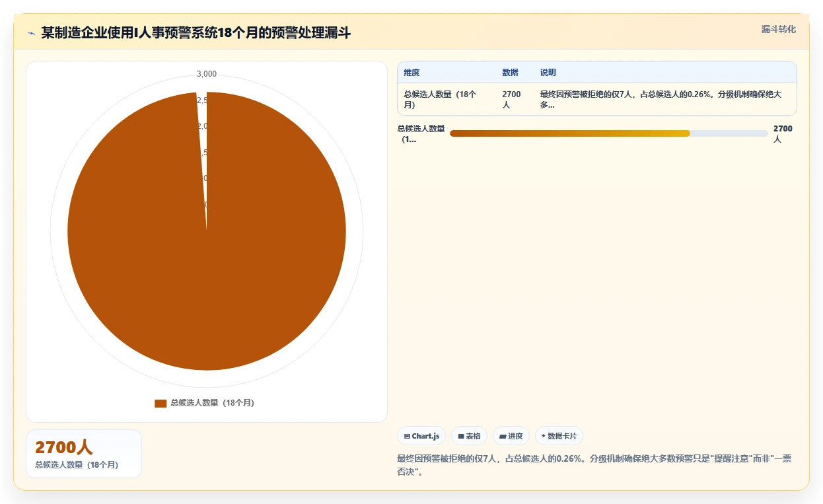Click the 2700人 data card

[84, 454]
